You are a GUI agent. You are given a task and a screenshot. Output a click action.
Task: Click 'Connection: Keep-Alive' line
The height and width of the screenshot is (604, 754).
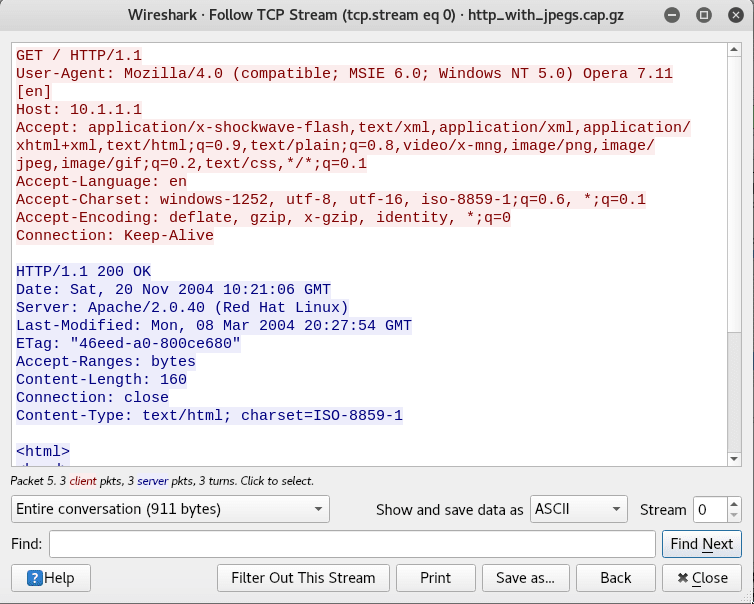115,235
